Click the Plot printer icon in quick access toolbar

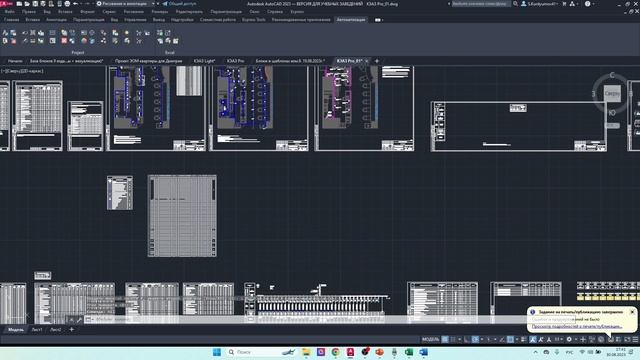pyautogui.click(x=67, y=4)
